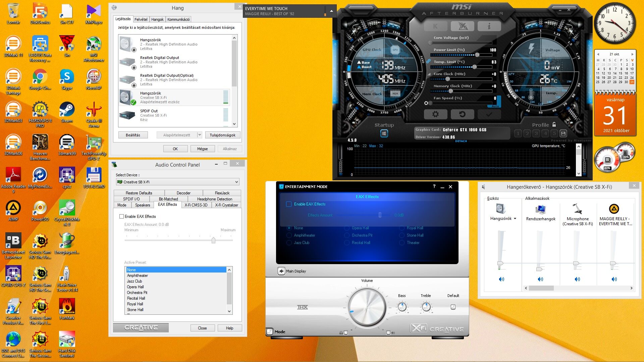
Task: Open Alapértelmezett dropdown arrow in Hang
Action: 200,135
